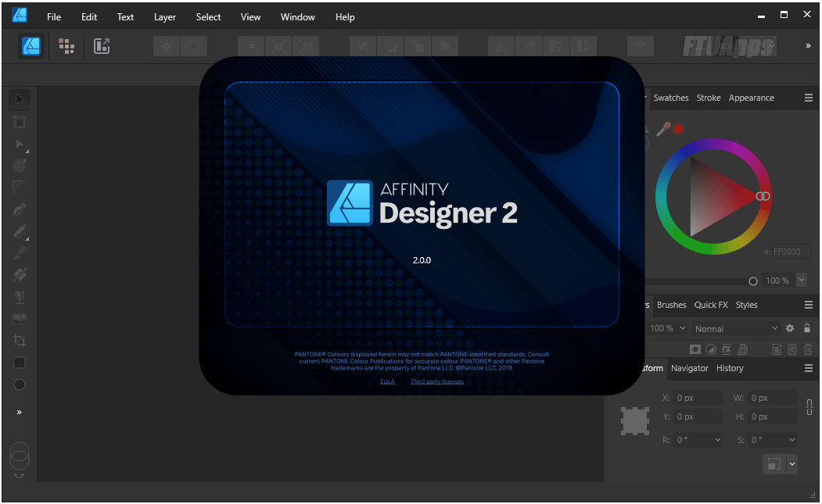Pick a colour with the eyedropper
This screenshot has width=822, height=504.
coord(664,129)
